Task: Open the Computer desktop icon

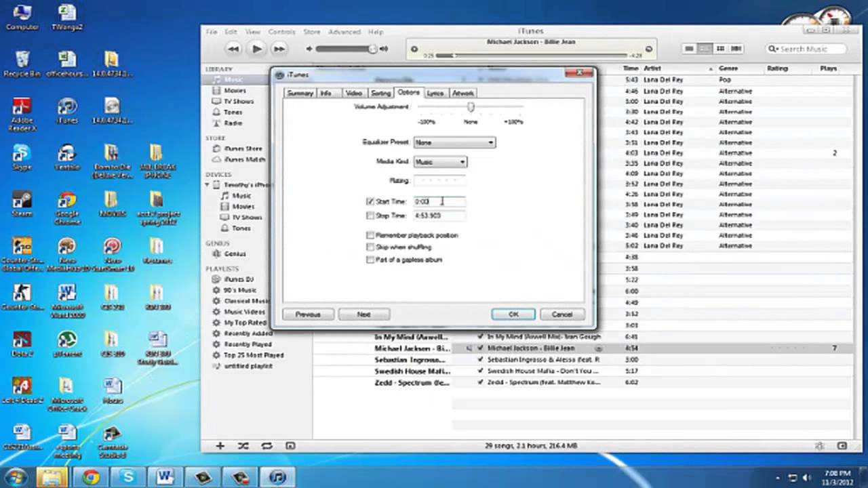Action: click(x=22, y=17)
